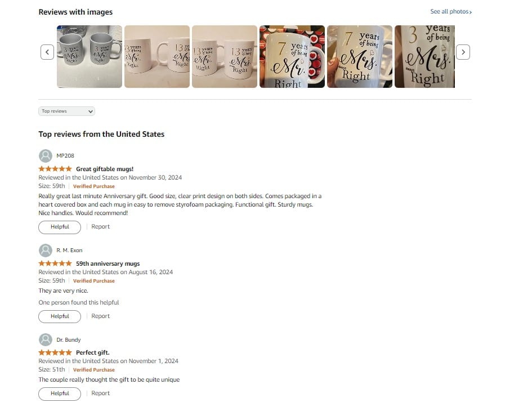This screenshot has width=532, height=407.
Task: Open the '7 years Mr. Right' mug photo
Action: point(292,57)
